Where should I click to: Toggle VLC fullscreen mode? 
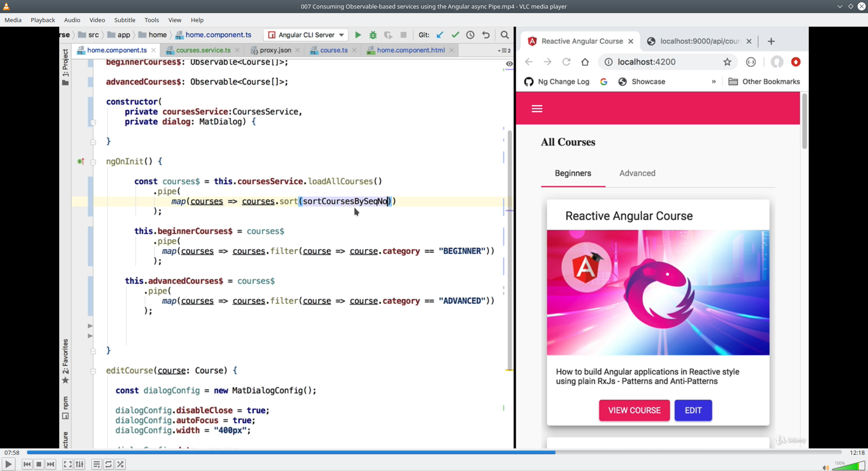coord(67,464)
